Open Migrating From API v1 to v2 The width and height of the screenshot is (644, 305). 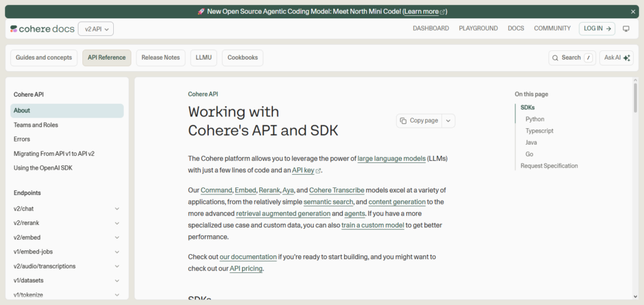(x=54, y=153)
